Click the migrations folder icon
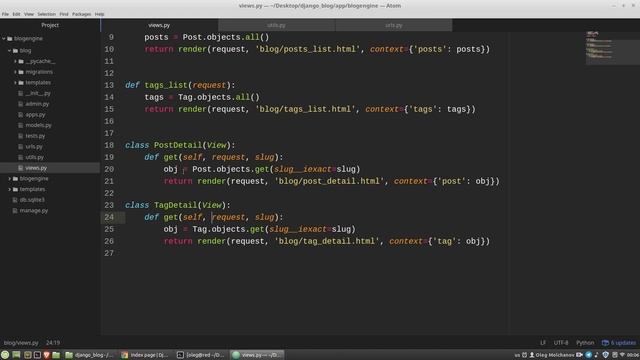The width and height of the screenshot is (640, 360). click(x=21, y=72)
